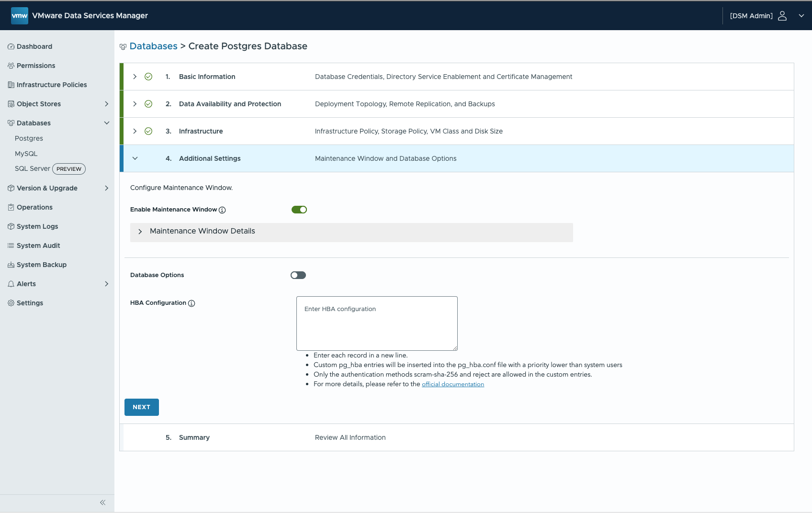This screenshot has width=812, height=513.
Task: Select MySQL under Databases
Action: [26, 154]
